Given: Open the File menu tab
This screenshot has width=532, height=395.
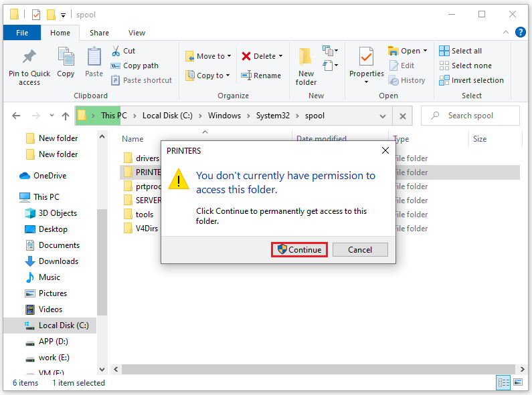Looking at the screenshot, I should [x=22, y=33].
